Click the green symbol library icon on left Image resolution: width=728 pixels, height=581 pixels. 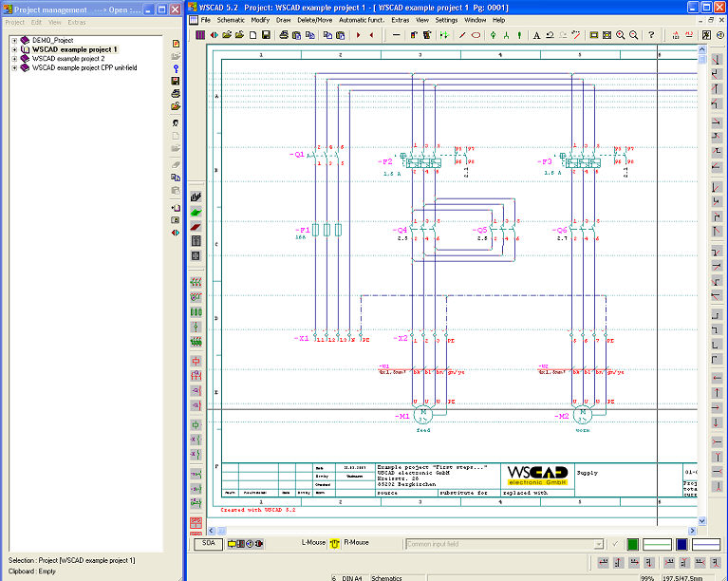coord(196,213)
